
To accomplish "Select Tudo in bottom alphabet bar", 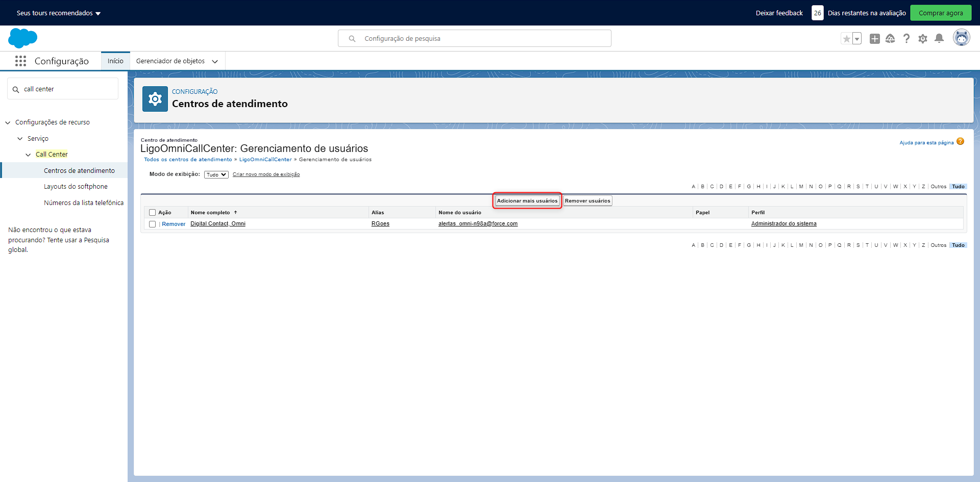I will pos(958,245).
